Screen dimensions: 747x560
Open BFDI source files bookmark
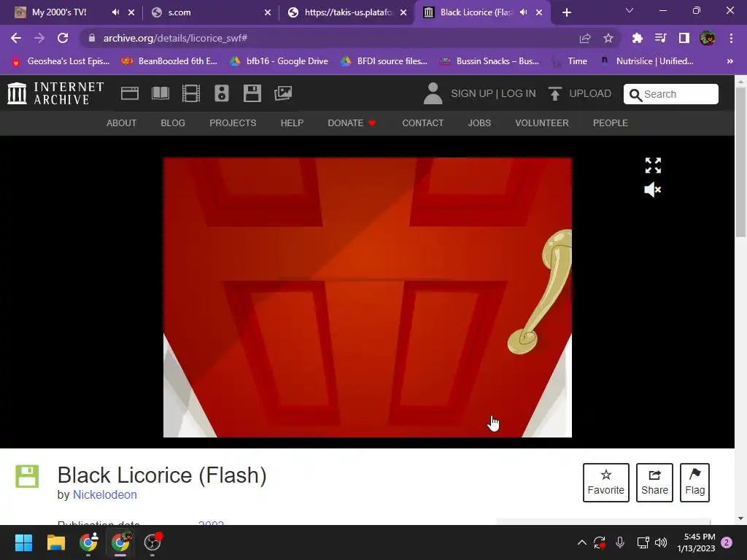tap(384, 61)
